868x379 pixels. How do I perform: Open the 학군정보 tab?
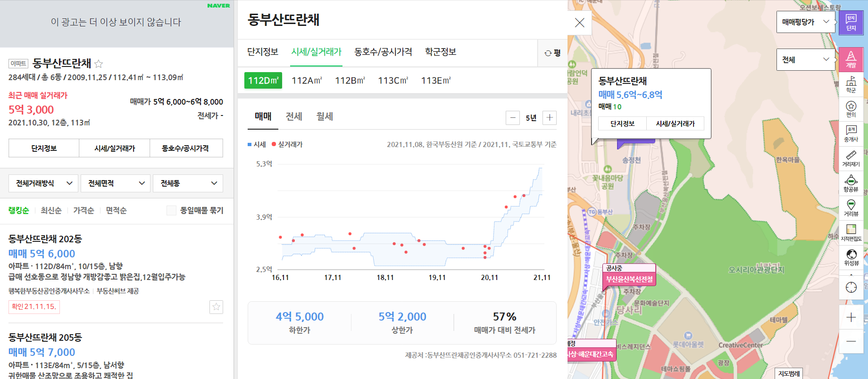pyautogui.click(x=441, y=52)
